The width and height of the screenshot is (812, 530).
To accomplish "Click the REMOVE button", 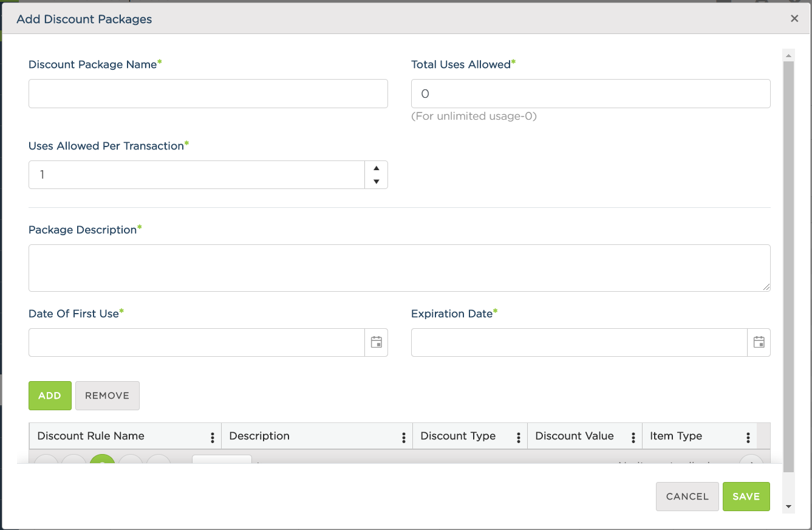I will tap(107, 396).
